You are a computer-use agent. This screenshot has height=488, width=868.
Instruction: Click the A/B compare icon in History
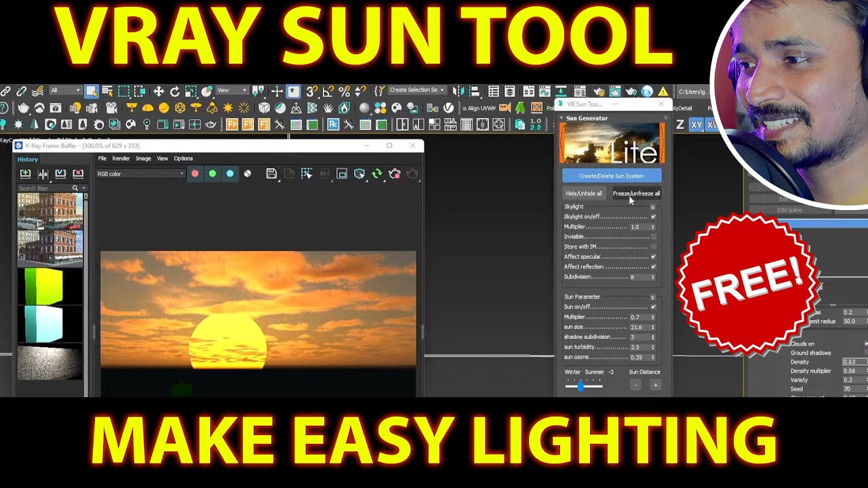[43, 174]
